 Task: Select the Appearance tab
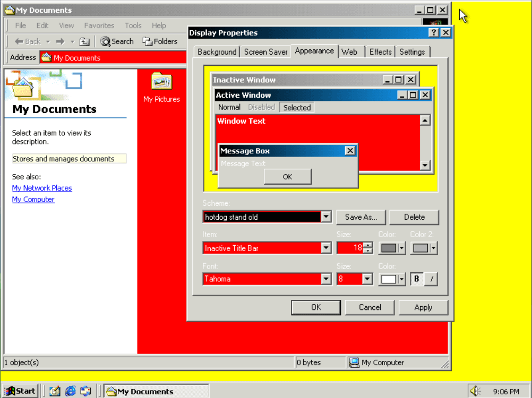point(314,51)
